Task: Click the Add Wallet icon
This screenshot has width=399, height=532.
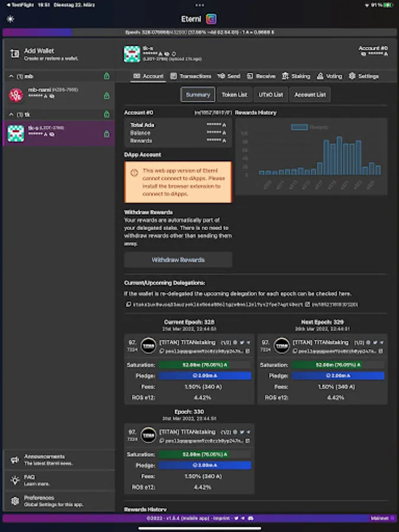Action: (x=15, y=54)
